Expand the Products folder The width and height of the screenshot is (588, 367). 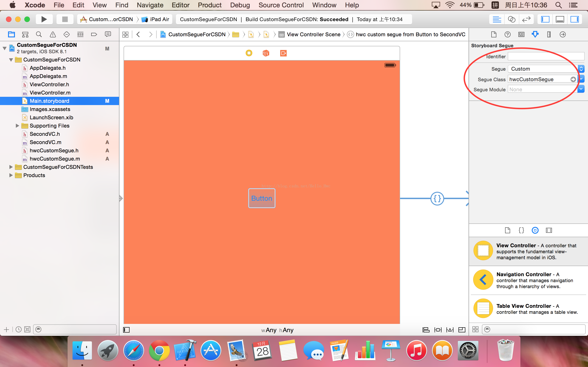pyautogui.click(x=11, y=175)
